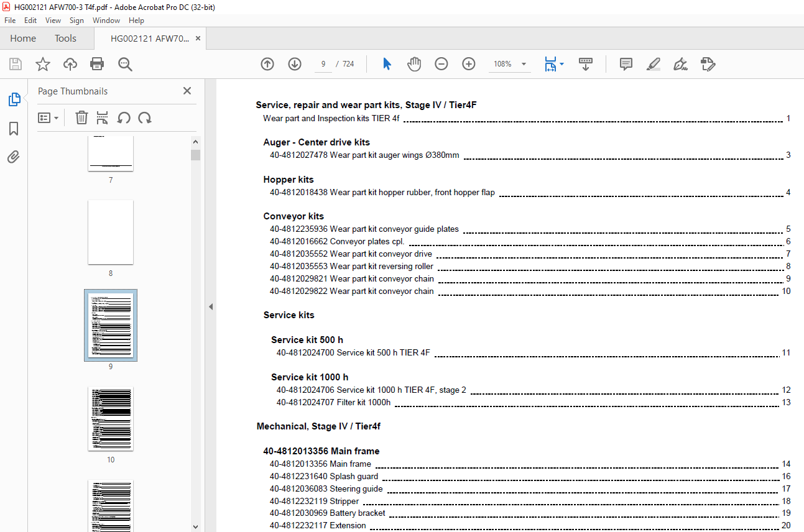Go to next page arrow
The width and height of the screenshot is (804, 532).
[x=295, y=64]
